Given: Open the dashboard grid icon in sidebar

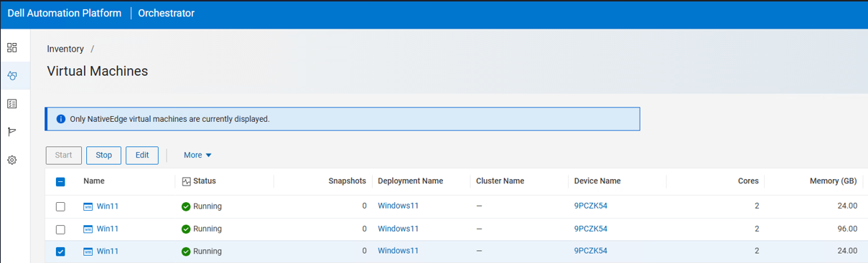Looking at the screenshot, I should (x=11, y=48).
